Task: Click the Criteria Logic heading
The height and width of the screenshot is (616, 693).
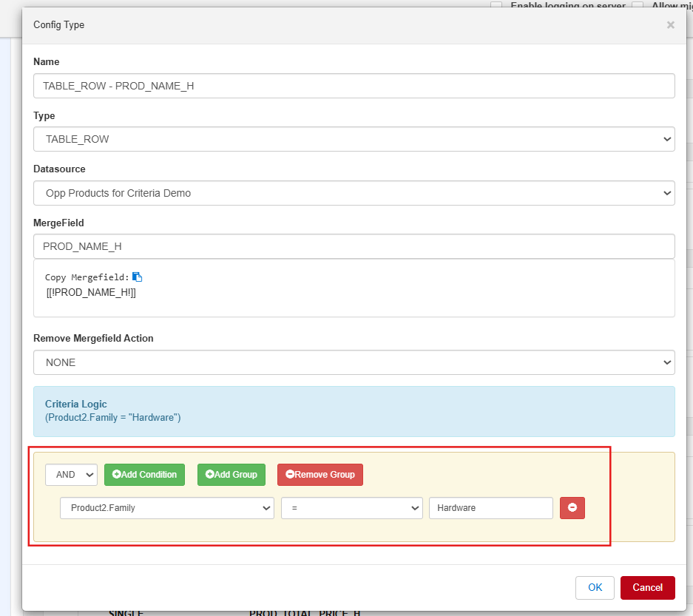Action: (76, 404)
